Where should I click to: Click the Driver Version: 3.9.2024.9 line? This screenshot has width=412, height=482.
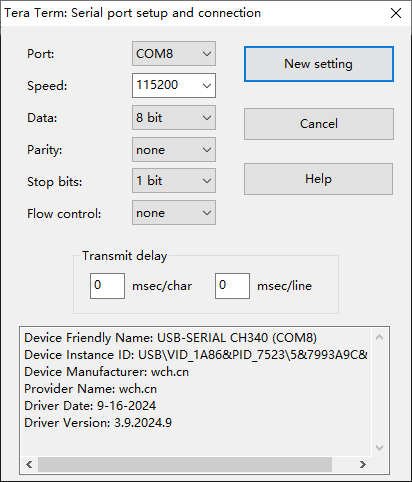pos(98,423)
